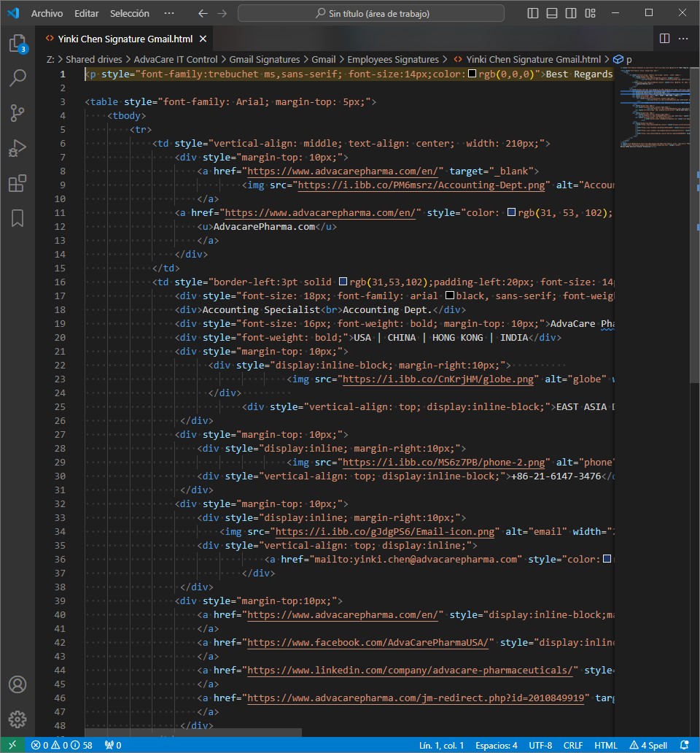Click the mailto yinki.chen address on line 36
This screenshot has height=753, width=700.
pyautogui.click(x=416, y=559)
